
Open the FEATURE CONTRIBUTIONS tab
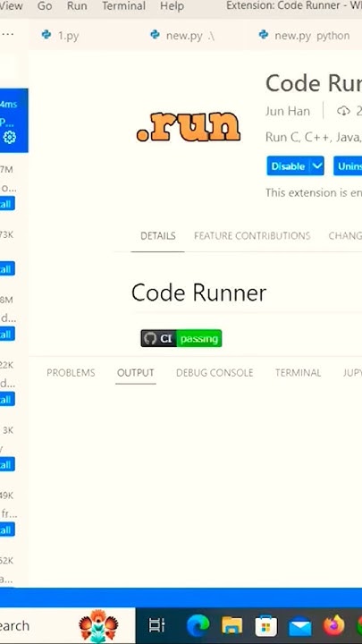point(252,236)
